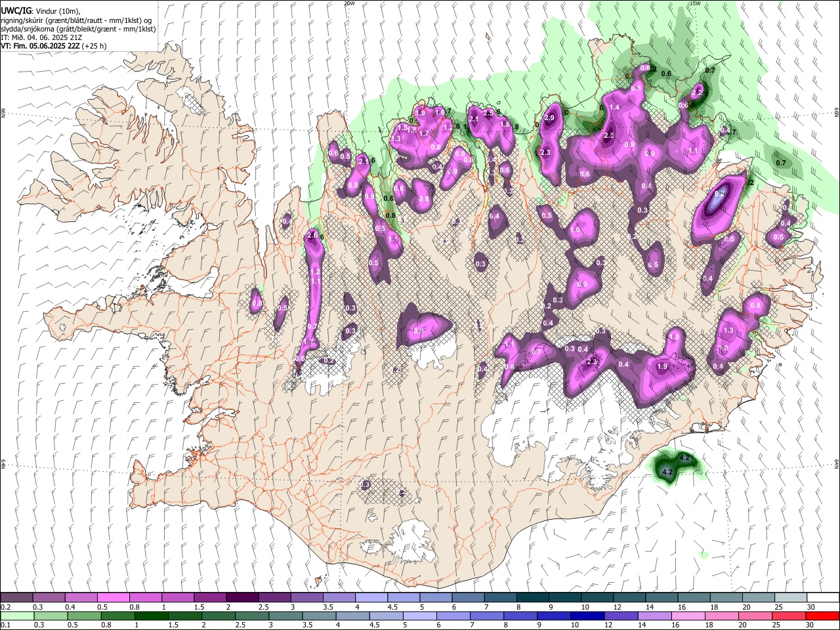Select the 20W longitude label at top
Viewport: 840px width, 630px height.
coord(349,3)
